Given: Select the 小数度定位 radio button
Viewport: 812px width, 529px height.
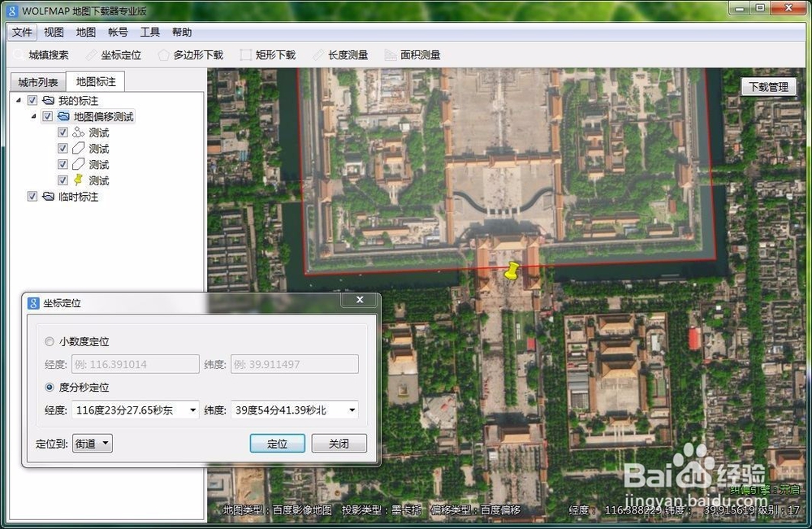Looking at the screenshot, I should click(x=50, y=341).
